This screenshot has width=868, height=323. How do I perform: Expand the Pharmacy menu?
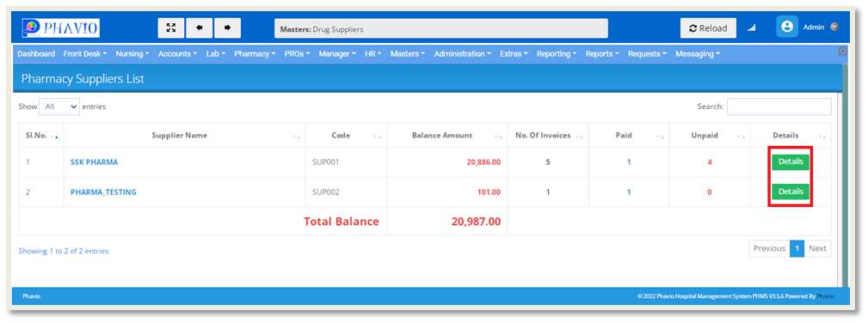coord(255,54)
